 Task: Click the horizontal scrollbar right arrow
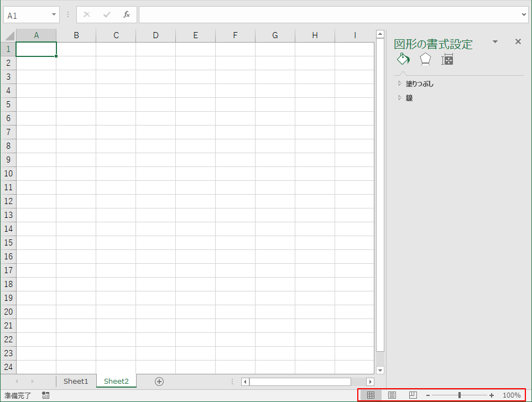(371, 382)
